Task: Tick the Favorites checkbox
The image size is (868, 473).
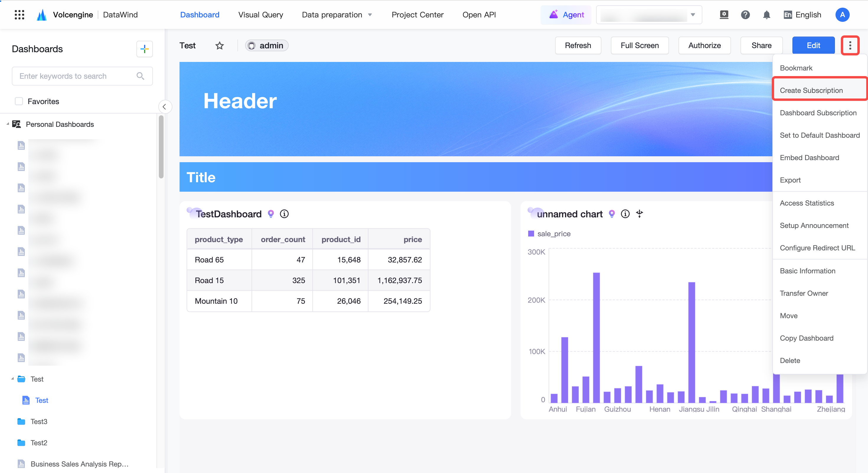Action: (x=19, y=101)
